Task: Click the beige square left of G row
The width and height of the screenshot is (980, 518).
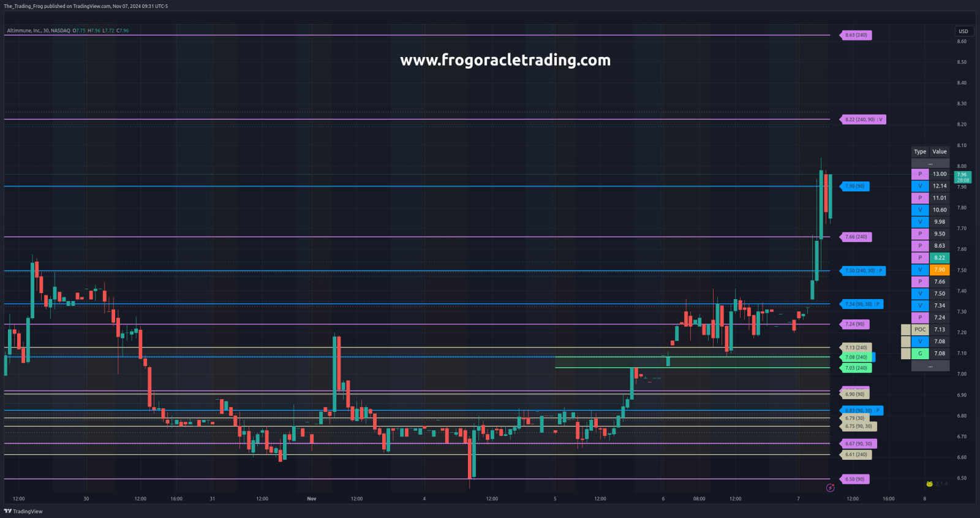Action: [x=906, y=353]
